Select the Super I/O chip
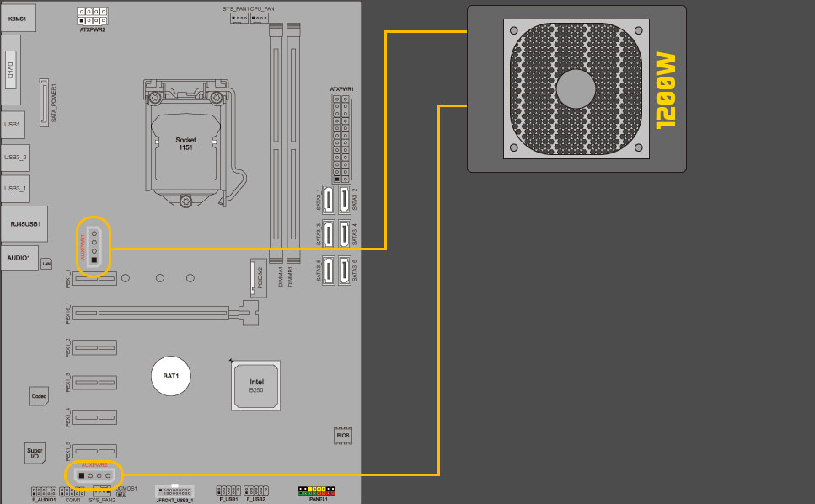815x504 pixels. tap(35, 453)
